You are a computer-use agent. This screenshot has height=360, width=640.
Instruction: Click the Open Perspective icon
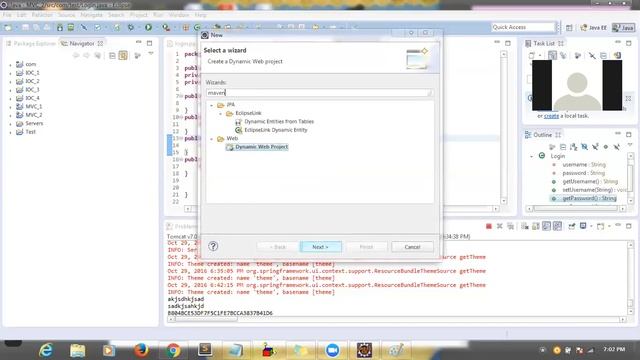569,28
